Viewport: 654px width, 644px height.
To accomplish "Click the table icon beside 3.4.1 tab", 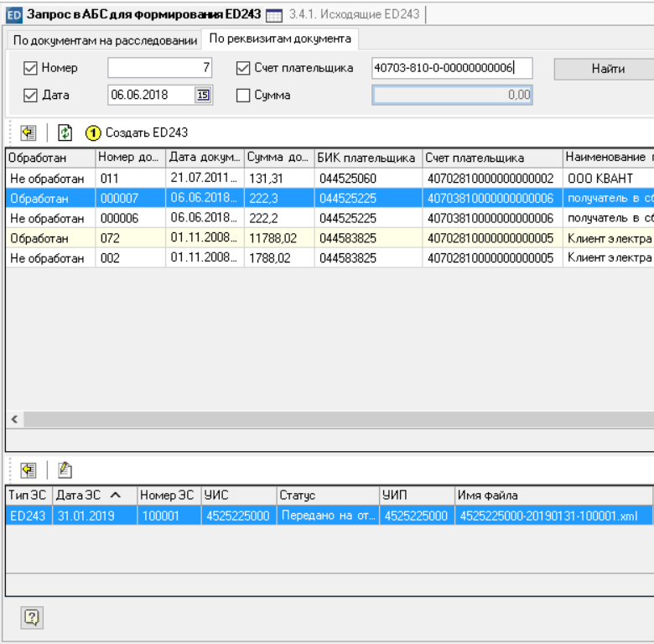I will (x=274, y=15).
